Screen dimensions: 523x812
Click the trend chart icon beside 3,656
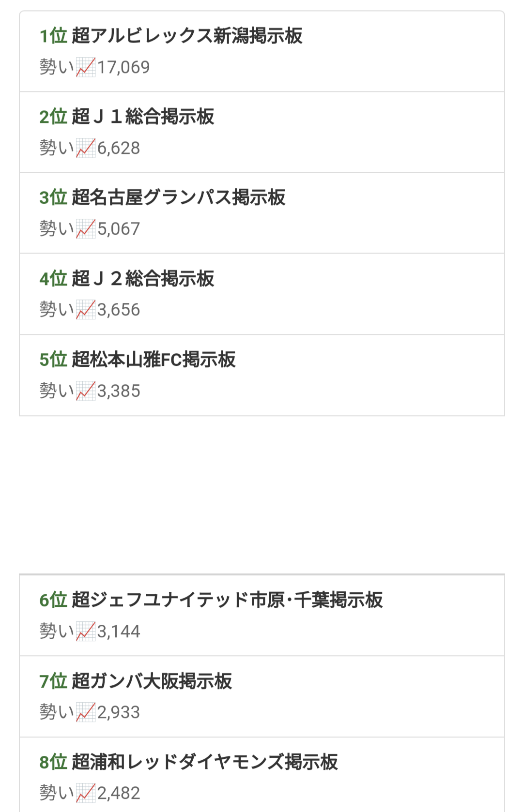click(x=86, y=310)
